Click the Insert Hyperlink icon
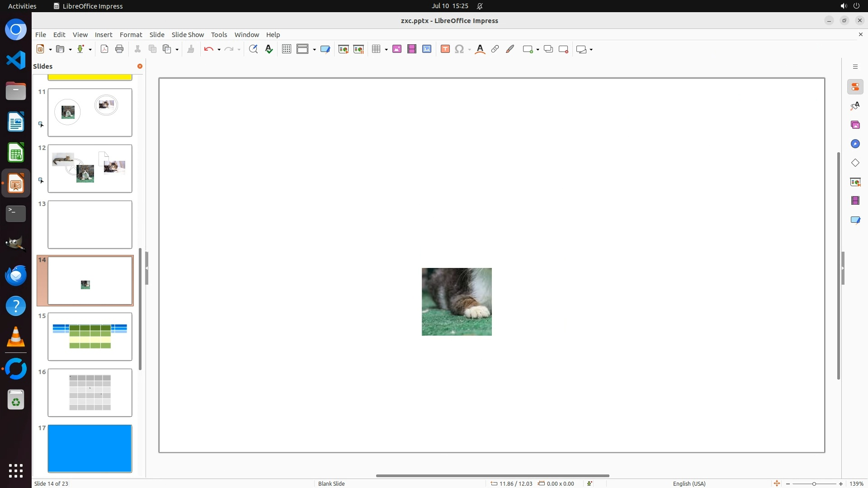Viewport: 868px width, 488px height. pyautogui.click(x=495, y=49)
